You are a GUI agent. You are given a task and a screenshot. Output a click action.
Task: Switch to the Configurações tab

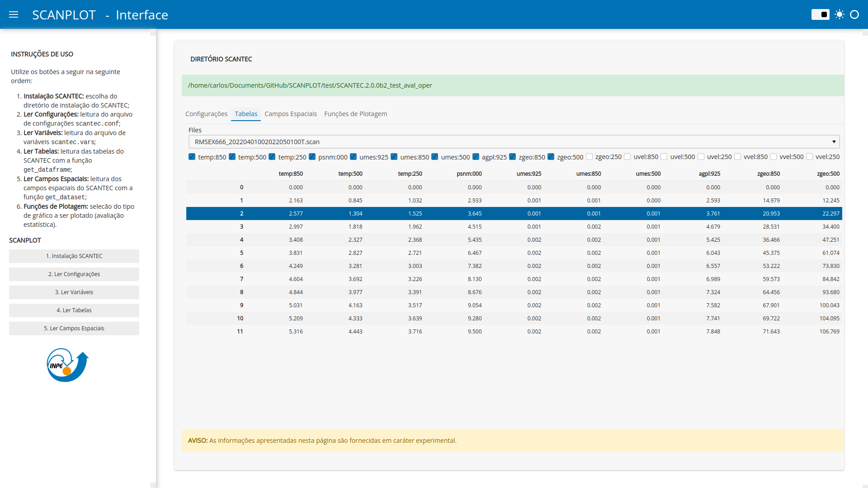(206, 114)
